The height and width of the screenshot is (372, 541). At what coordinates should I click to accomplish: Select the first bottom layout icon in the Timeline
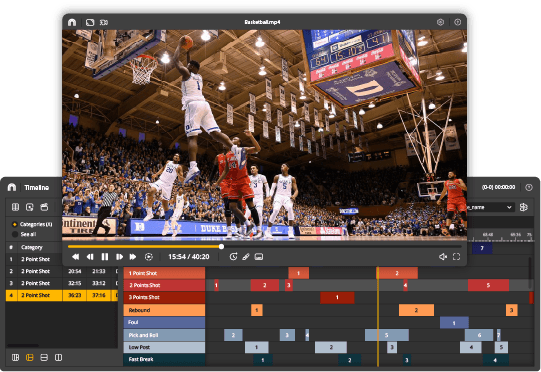15,358
